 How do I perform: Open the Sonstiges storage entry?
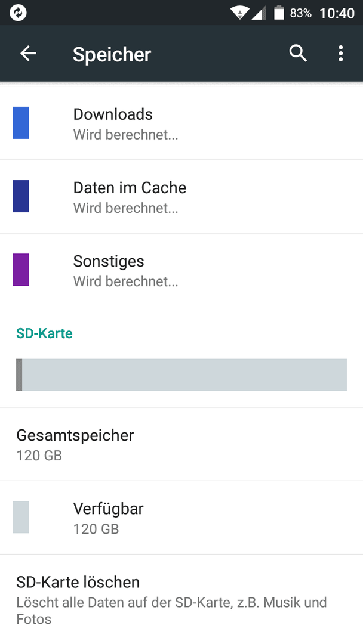tap(181, 270)
